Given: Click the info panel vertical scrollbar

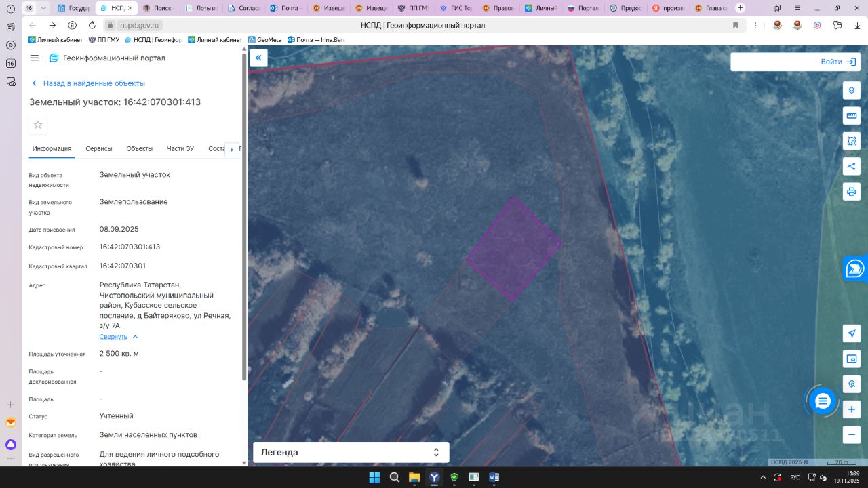Looking at the screenshot, I should point(244,217).
